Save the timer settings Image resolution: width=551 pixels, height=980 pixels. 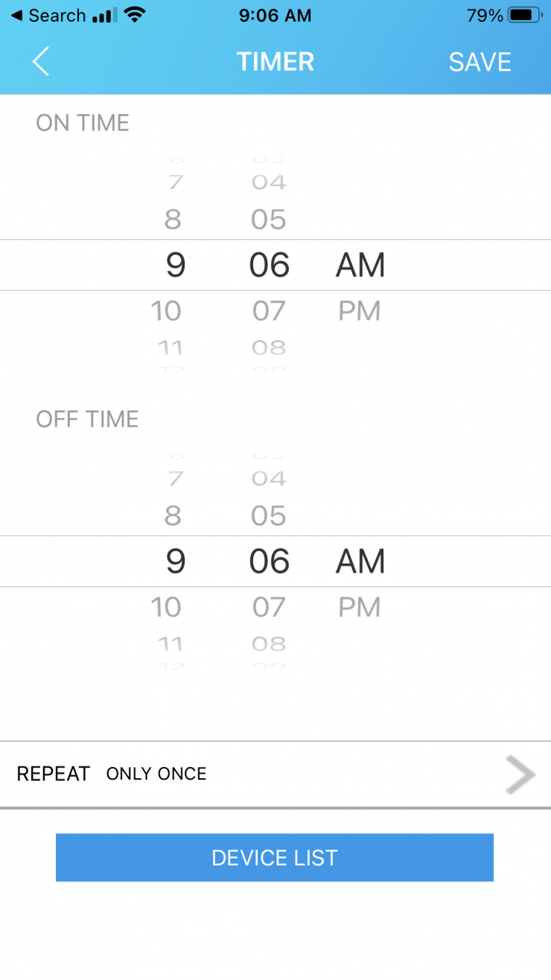480,62
